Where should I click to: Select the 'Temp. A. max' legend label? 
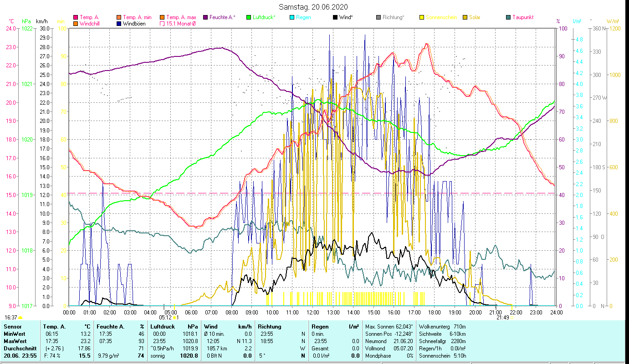pyautogui.click(x=181, y=17)
